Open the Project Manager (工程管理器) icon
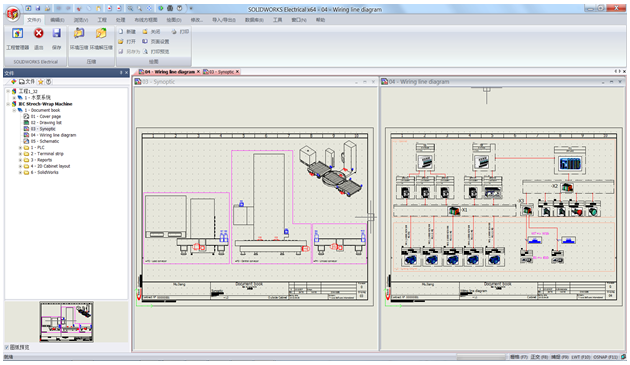 (x=17, y=33)
